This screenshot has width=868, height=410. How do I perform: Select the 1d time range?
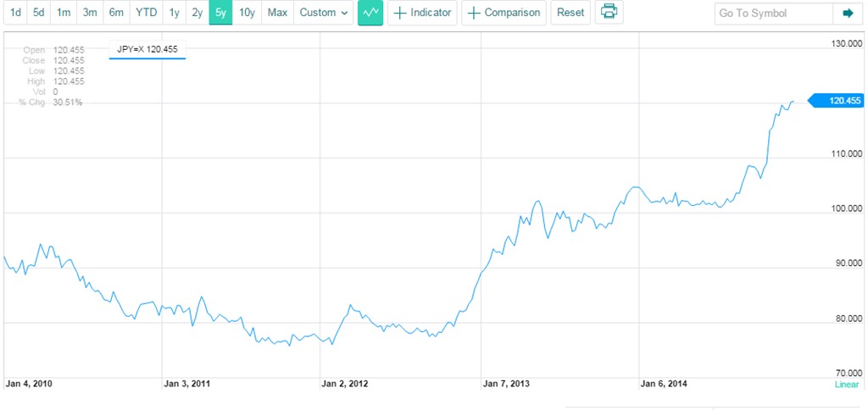point(15,13)
